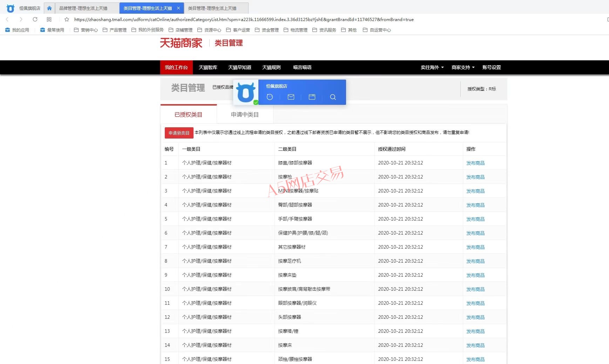The width and height of the screenshot is (609, 364).
Task: Click the browser forward arrow
Action: tap(21, 19)
